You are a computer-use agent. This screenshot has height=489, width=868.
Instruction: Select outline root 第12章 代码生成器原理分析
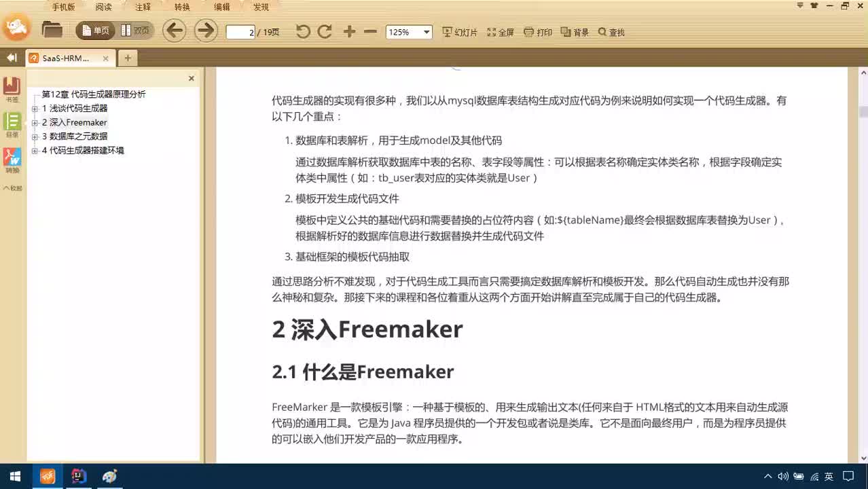(94, 94)
